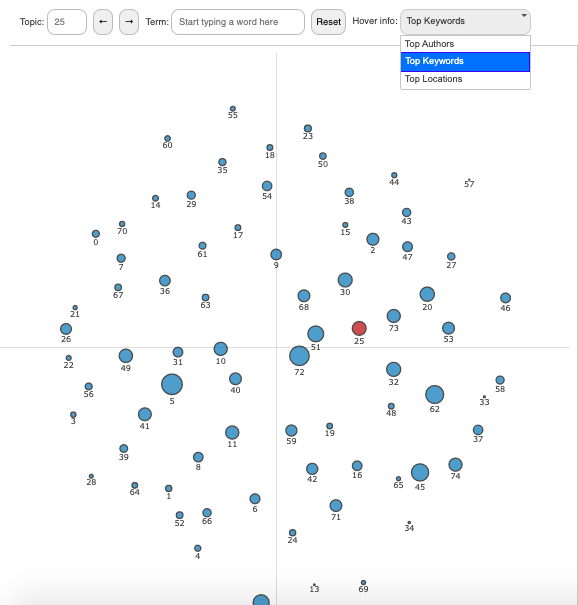
Task: Select the small topic 55 bubble
Action: pos(233,109)
